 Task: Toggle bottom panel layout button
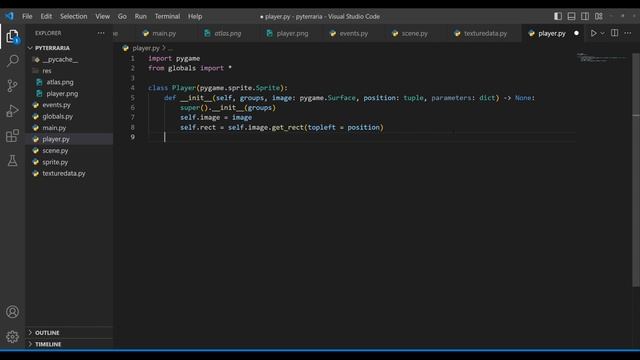coord(571,16)
